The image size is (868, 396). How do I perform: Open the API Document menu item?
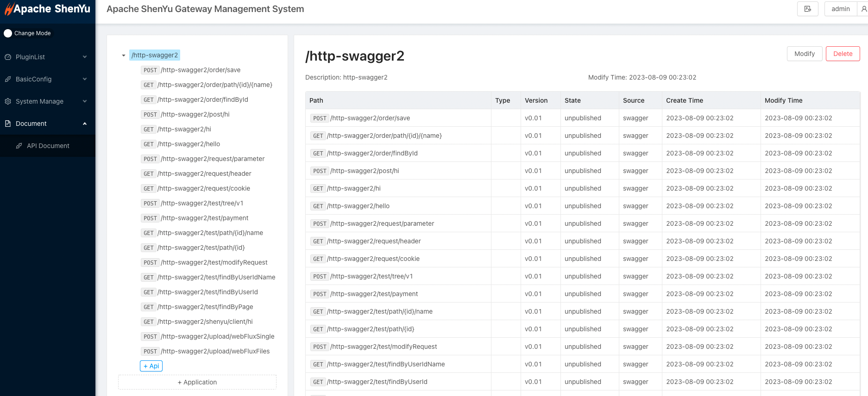pos(48,146)
